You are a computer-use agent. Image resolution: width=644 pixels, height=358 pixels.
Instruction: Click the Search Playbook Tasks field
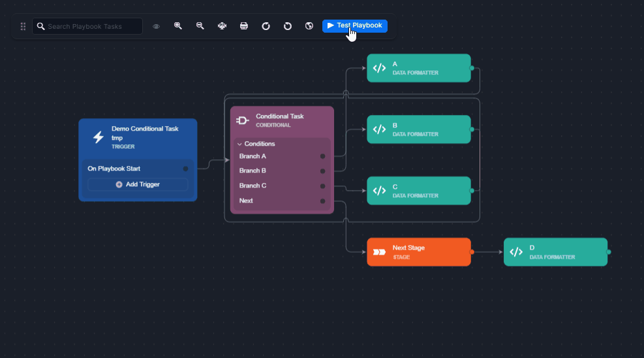click(x=93, y=27)
